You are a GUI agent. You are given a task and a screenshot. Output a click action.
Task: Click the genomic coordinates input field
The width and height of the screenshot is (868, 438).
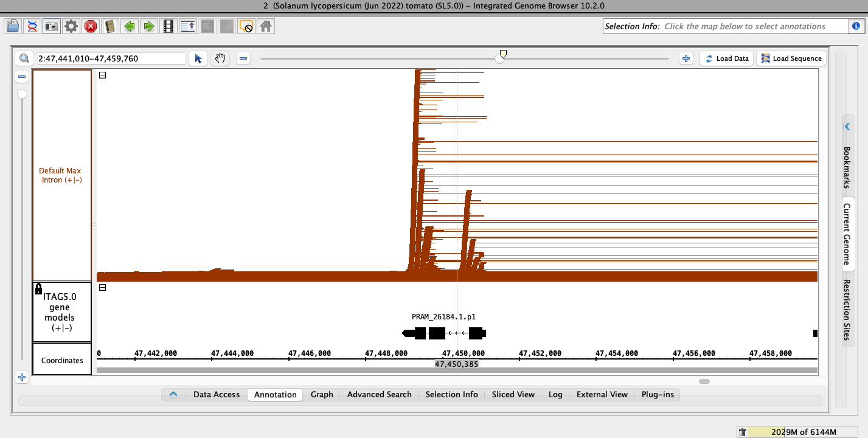[x=109, y=58]
